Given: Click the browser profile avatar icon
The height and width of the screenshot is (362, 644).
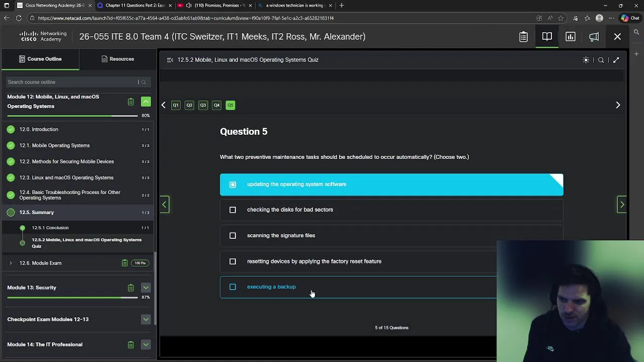Looking at the screenshot, I should (599, 18).
